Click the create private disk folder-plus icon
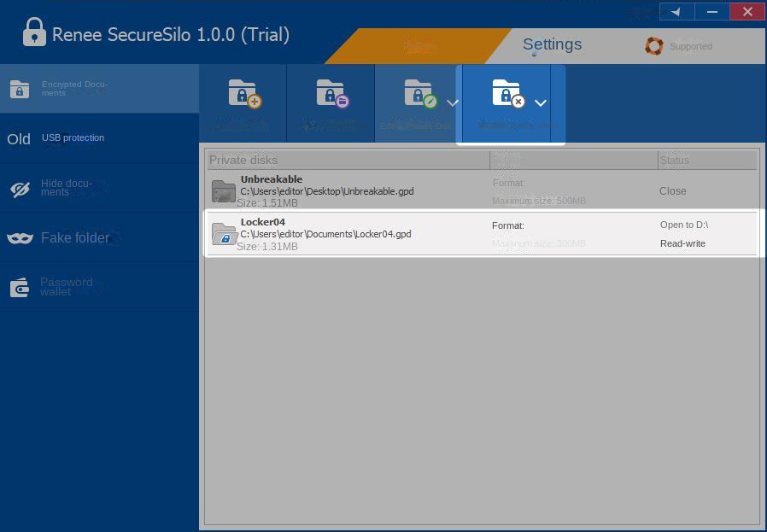Image resolution: width=767 pixels, height=532 pixels. 243,95
